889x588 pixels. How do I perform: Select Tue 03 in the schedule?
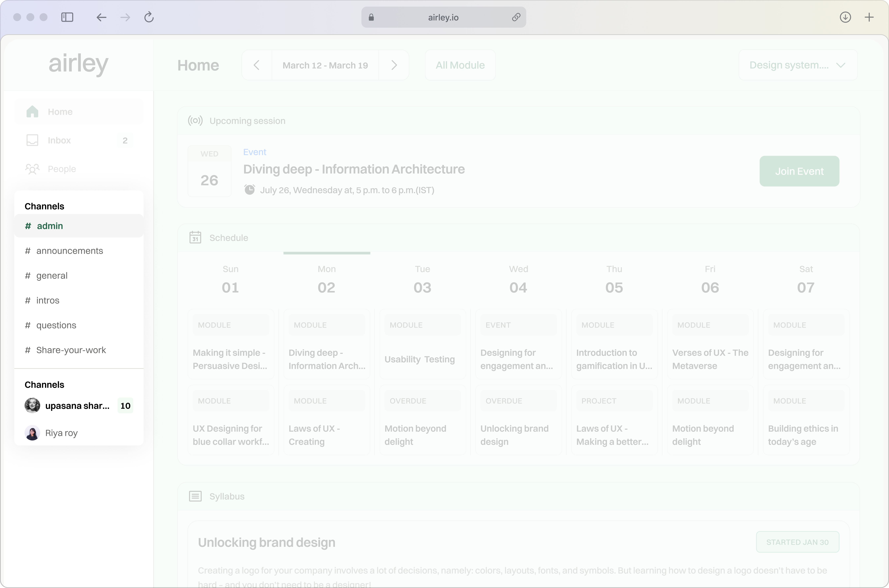(422, 280)
